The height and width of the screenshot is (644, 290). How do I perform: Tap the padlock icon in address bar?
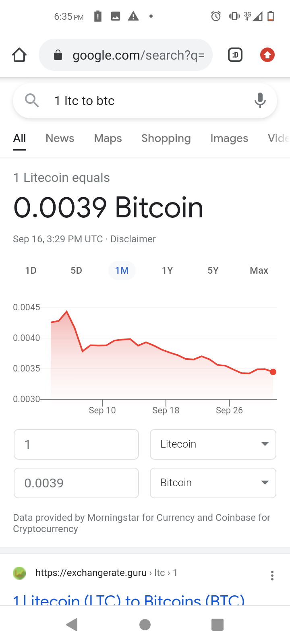coord(58,55)
